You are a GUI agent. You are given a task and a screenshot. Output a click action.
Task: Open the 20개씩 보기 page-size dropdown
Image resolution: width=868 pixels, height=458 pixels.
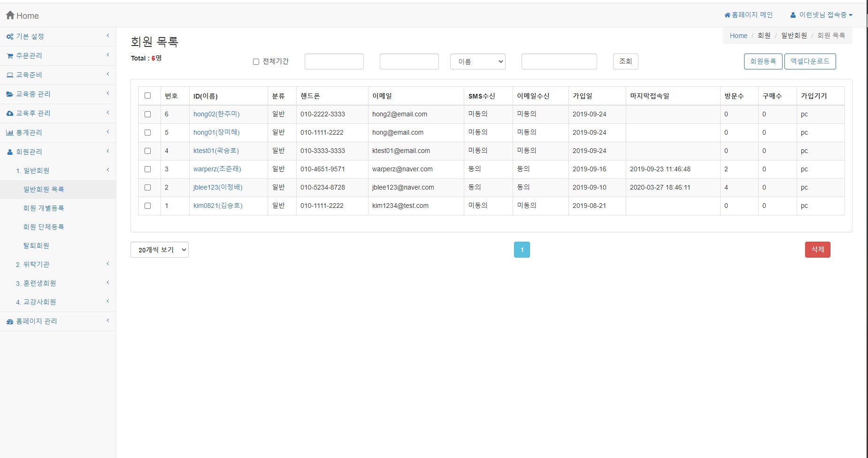point(160,250)
